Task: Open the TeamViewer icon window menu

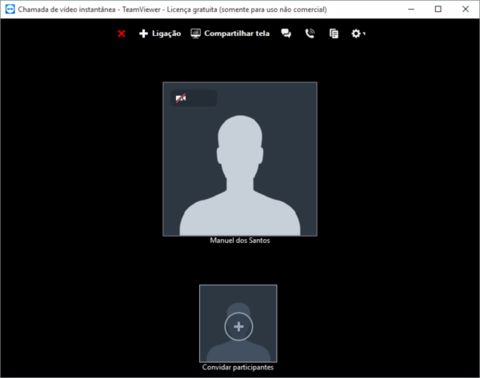Action: click(x=10, y=9)
